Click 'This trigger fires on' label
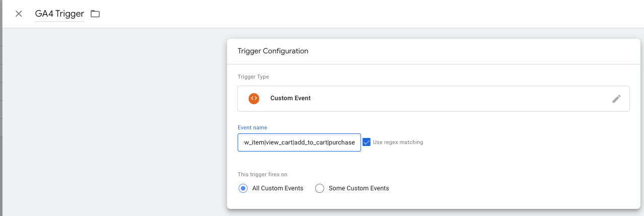The height and width of the screenshot is (216, 644). coord(262,174)
